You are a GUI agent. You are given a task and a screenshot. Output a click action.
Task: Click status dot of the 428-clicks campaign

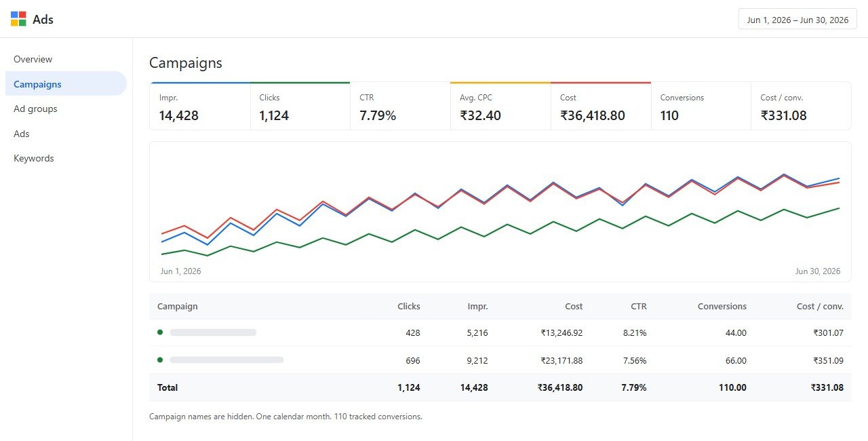tap(160, 332)
